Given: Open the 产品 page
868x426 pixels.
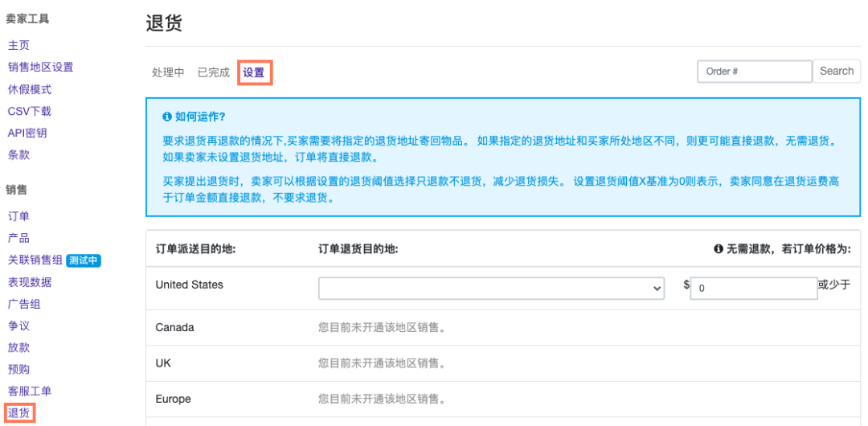Looking at the screenshot, I should pos(18,238).
